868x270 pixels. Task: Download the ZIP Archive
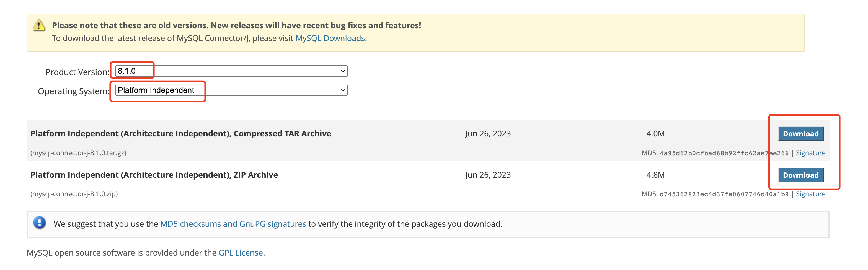click(801, 175)
